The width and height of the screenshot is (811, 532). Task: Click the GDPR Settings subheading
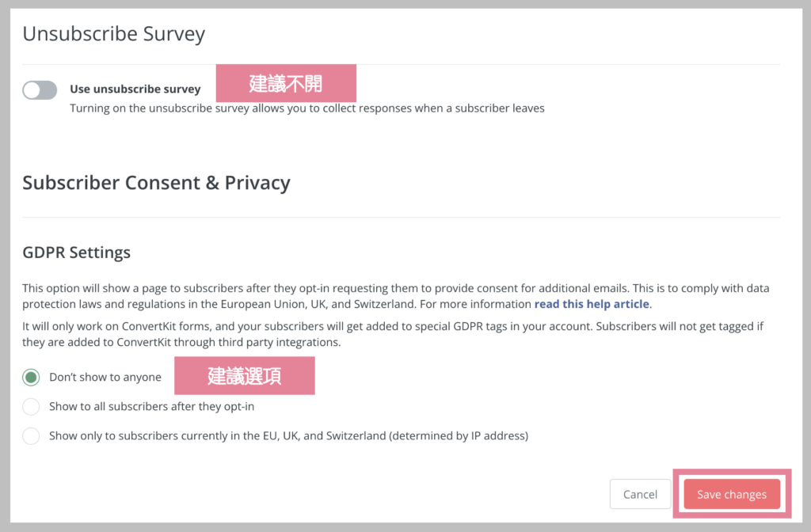76,253
